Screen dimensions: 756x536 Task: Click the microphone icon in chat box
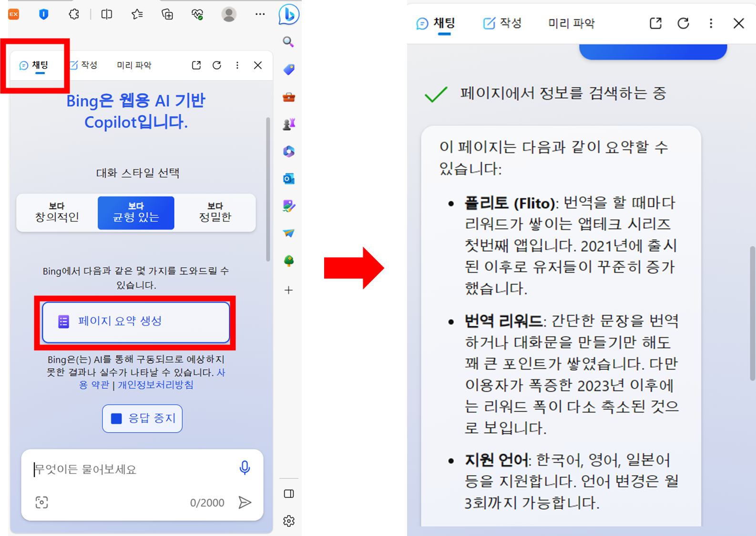pos(245,468)
